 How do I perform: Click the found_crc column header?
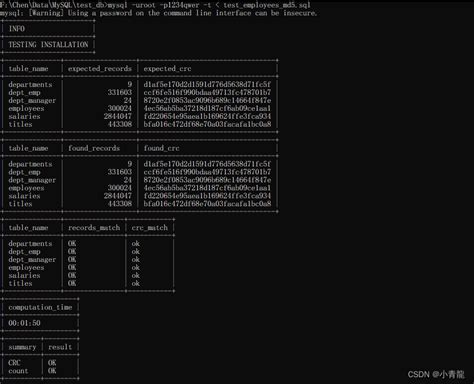point(161,148)
